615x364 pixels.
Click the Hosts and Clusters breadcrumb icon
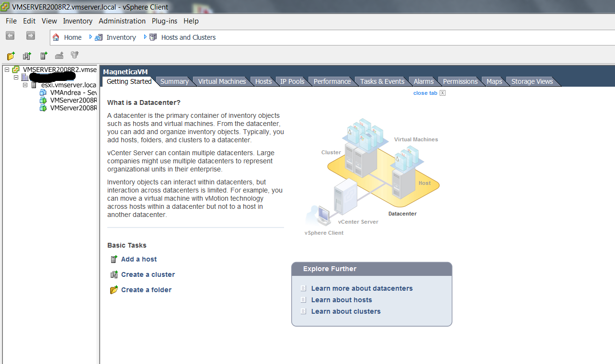153,37
